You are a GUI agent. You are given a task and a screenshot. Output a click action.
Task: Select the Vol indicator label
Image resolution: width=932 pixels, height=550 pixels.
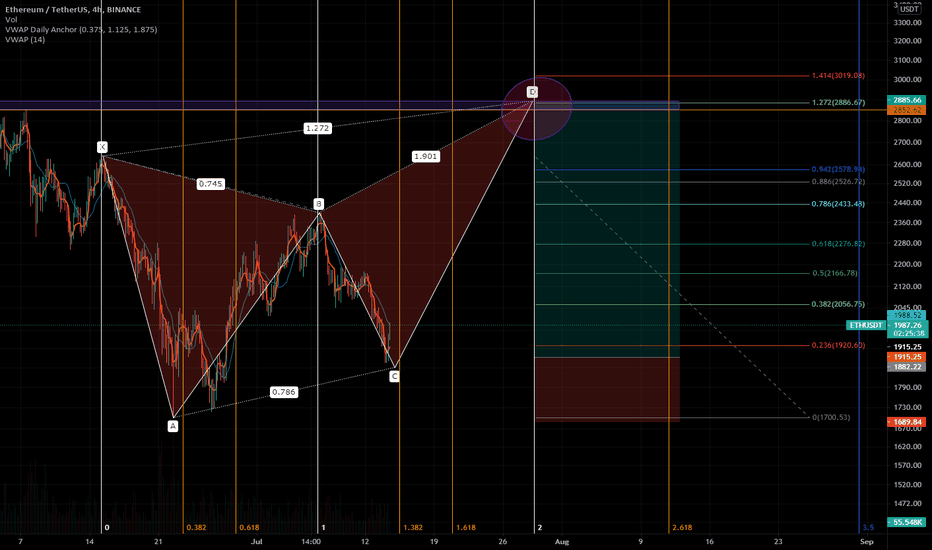click(11, 20)
